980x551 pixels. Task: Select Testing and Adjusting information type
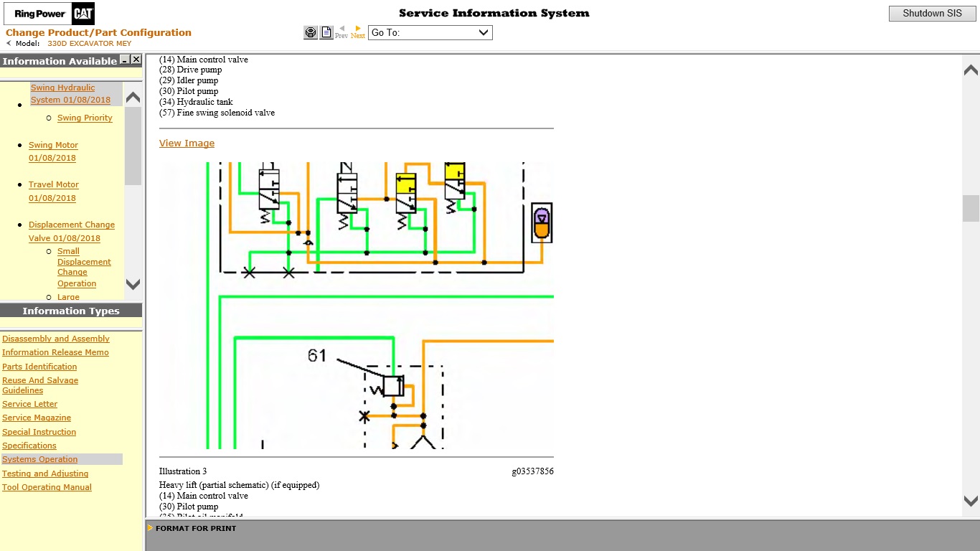45,474
